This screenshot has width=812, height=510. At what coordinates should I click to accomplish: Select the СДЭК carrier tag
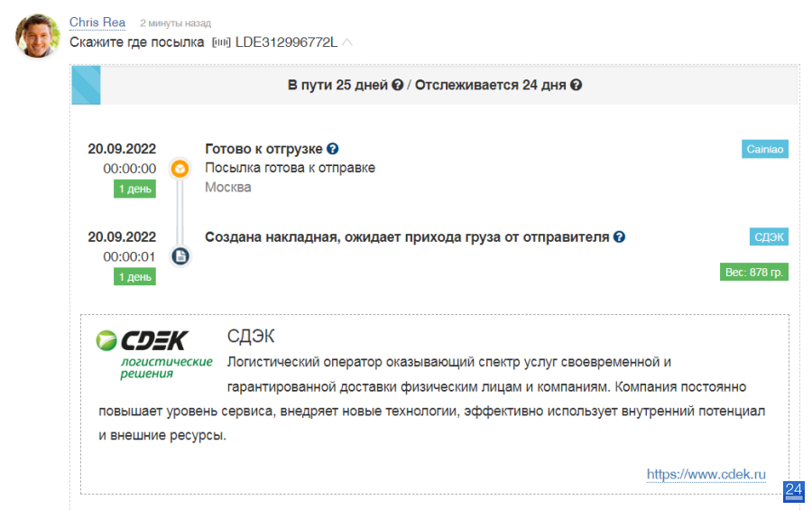point(769,236)
